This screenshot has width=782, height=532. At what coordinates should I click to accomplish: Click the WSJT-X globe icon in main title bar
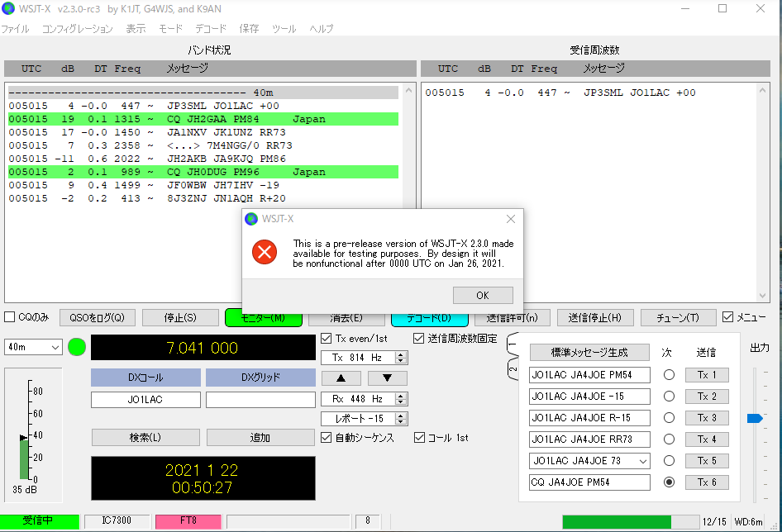point(8,8)
